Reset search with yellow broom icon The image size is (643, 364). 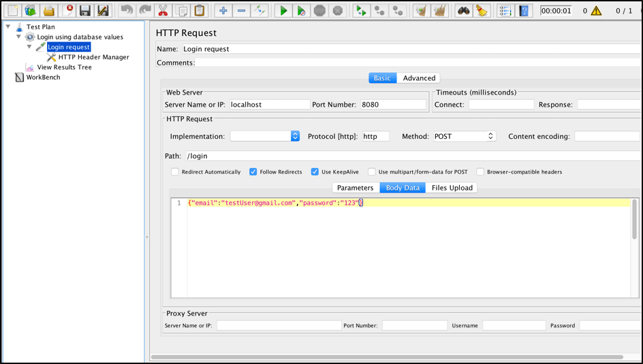[482, 10]
